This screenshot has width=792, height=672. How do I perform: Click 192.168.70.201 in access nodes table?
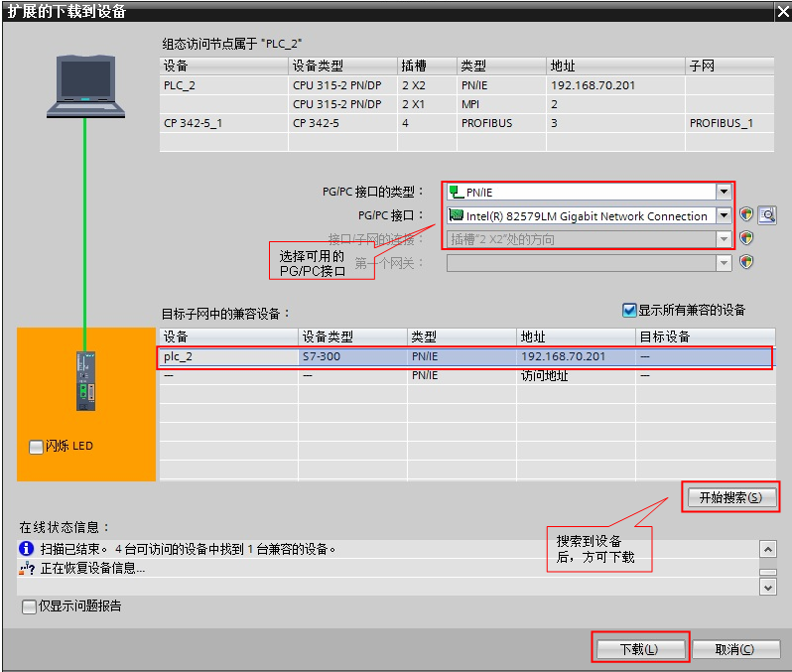coord(593,85)
